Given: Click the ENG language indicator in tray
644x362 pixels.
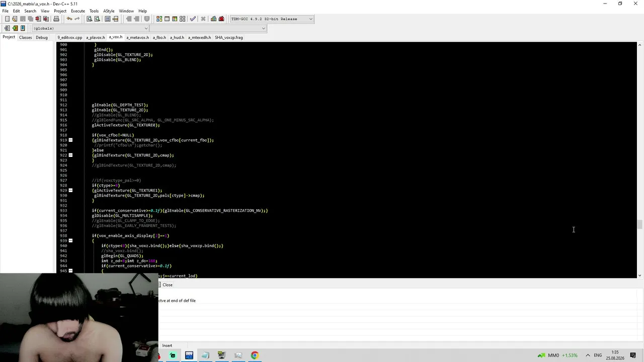Looking at the screenshot, I should (x=598, y=355).
